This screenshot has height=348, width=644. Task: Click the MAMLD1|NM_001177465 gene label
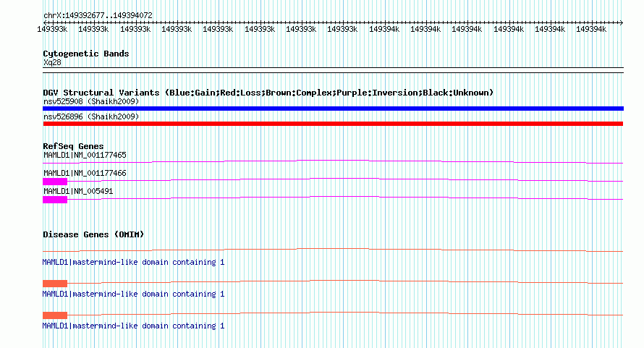[85, 155]
